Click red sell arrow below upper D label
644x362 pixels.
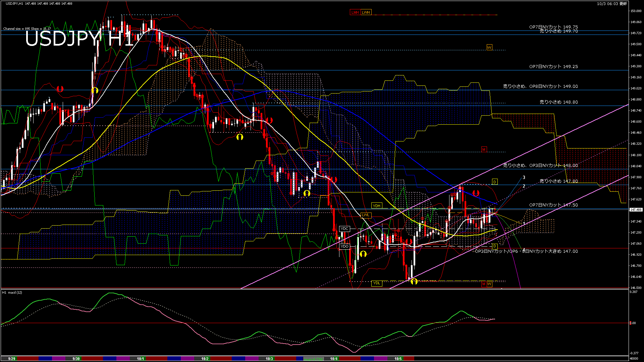click(476, 193)
